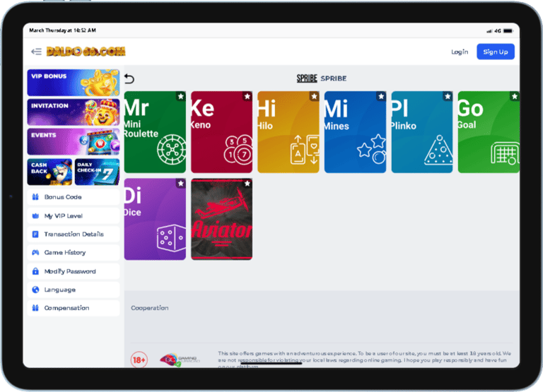The height and width of the screenshot is (392, 543).
Task: Favorite the Plinko game star
Action: click(x=448, y=97)
